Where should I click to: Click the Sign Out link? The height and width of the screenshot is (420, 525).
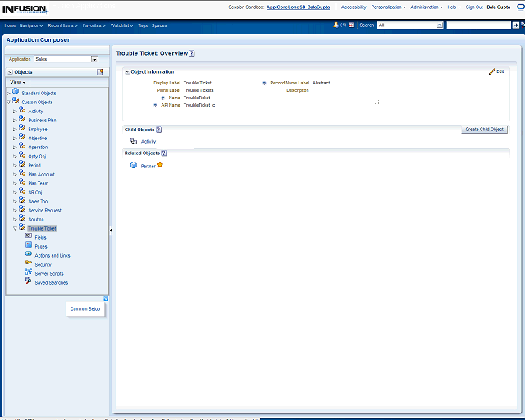pyautogui.click(x=474, y=7)
